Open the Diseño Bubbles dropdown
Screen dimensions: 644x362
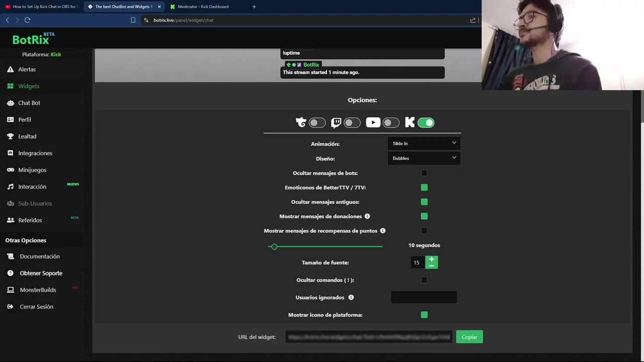click(424, 158)
